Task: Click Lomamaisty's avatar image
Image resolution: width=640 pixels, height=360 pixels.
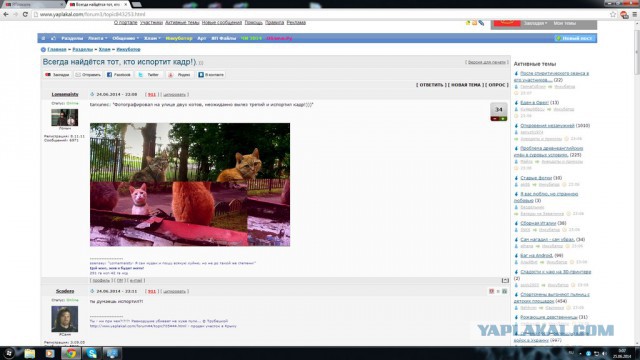Action: coord(64,118)
